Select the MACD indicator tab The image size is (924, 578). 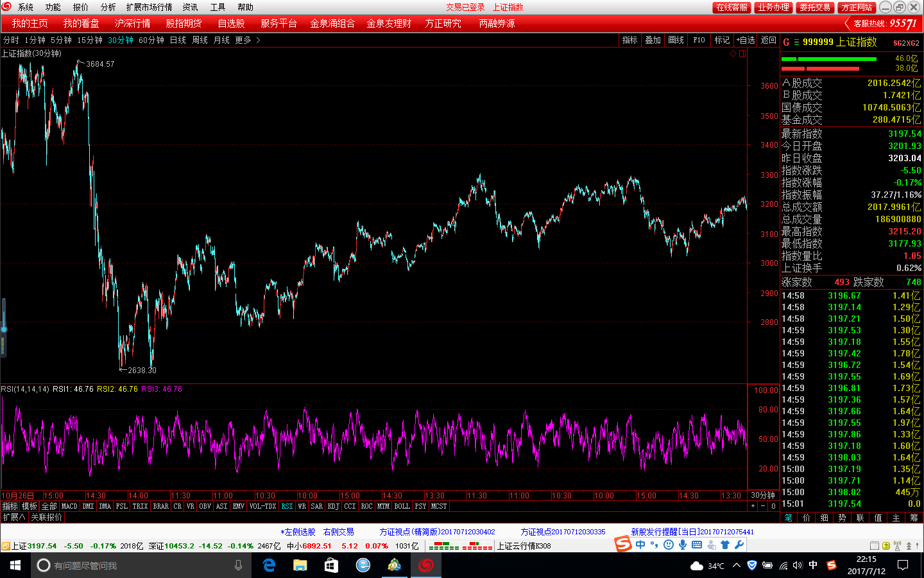click(69, 507)
